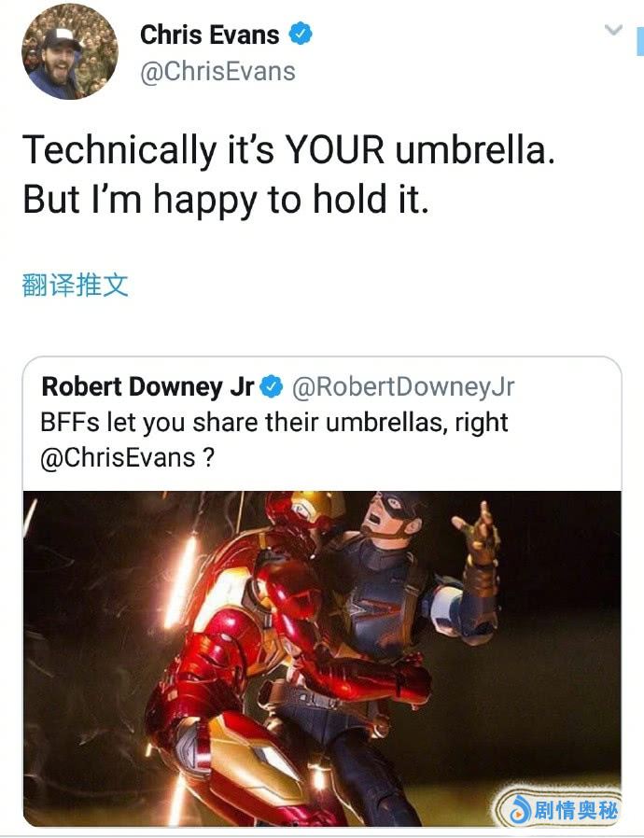Open the Iron Man and Captain America image
The height and width of the screenshot is (838, 644).
(322, 659)
